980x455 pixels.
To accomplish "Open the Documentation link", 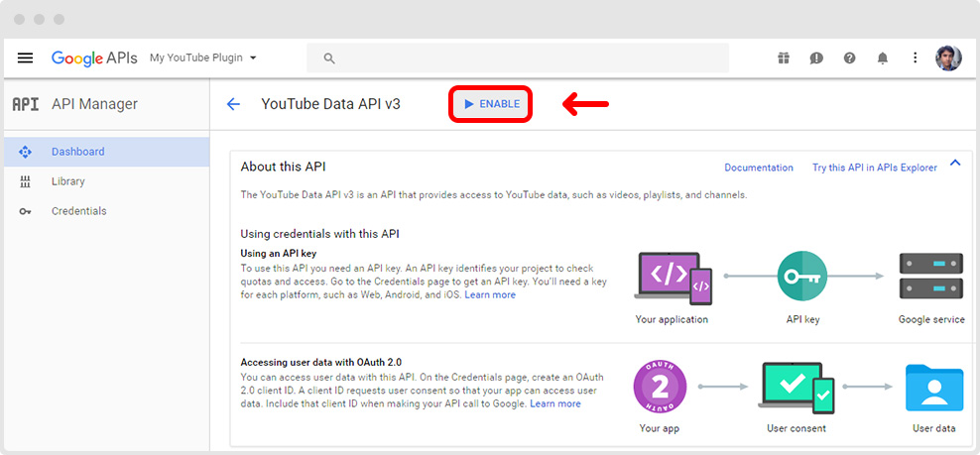I will (x=759, y=168).
